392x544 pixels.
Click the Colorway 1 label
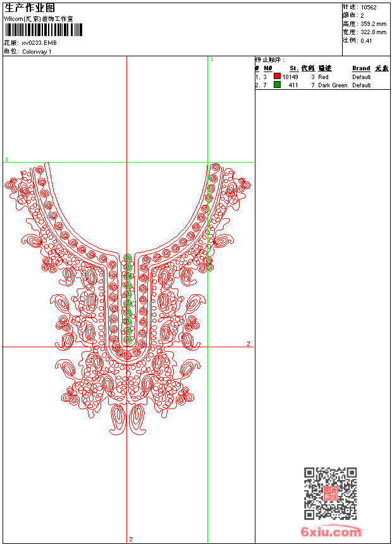point(37,52)
